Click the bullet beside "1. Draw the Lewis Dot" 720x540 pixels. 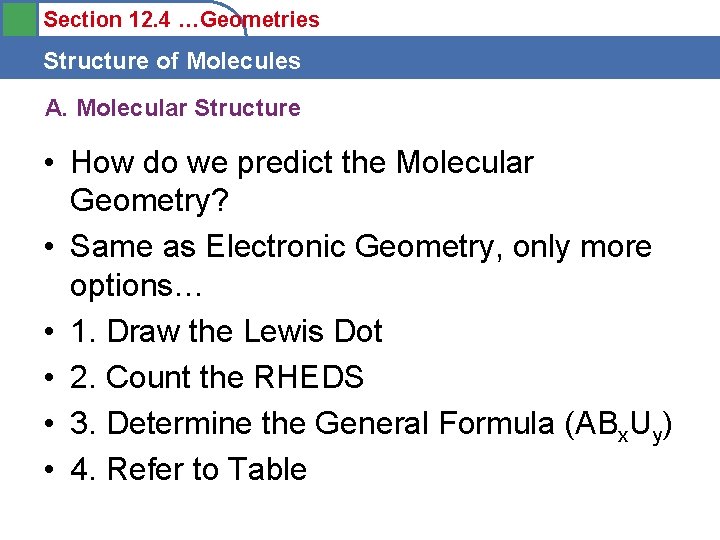(50, 332)
